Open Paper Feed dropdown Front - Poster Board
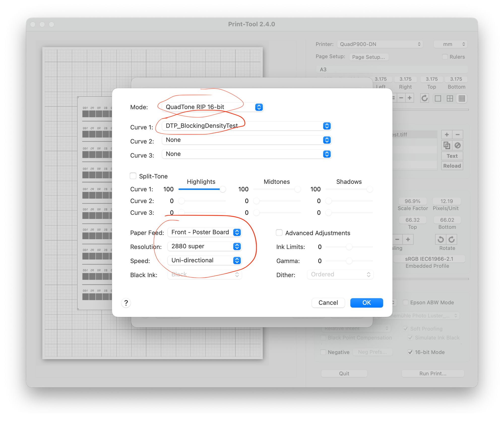The image size is (504, 422). [204, 232]
